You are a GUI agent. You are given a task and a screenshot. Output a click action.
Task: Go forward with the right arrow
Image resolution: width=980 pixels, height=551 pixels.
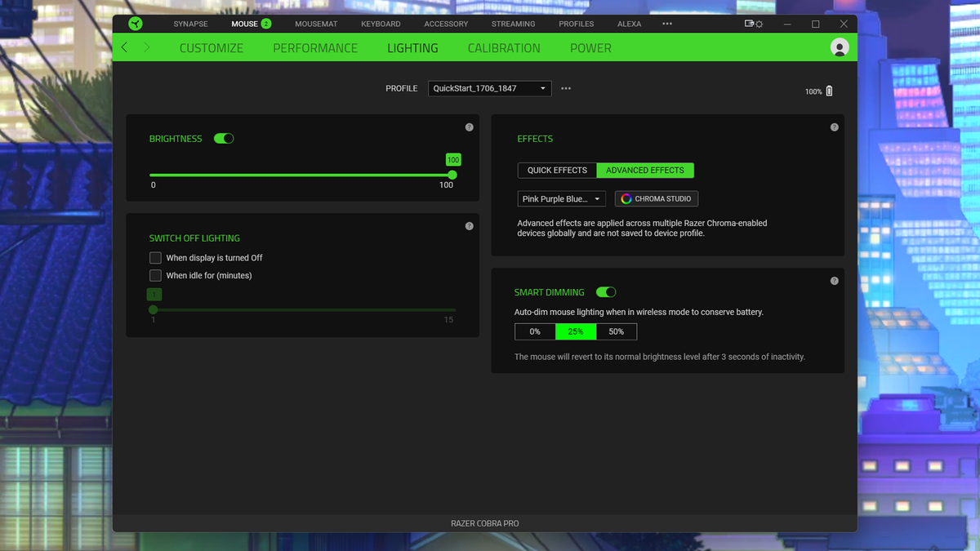click(x=147, y=47)
